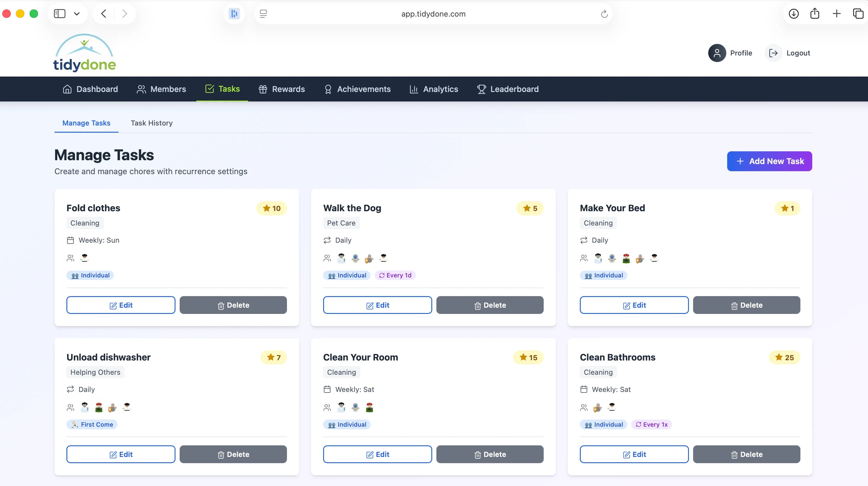Click the 25 star points badge on Clean Bathrooms
The width and height of the screenshot is (868, 486).
[784, 358]
